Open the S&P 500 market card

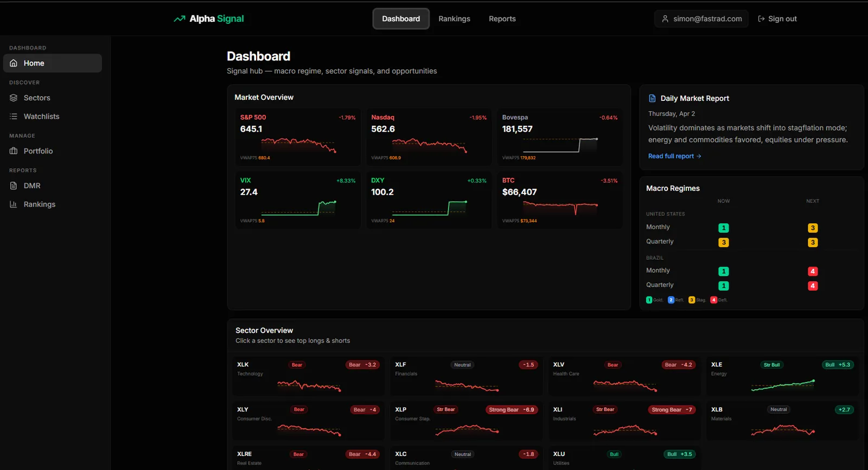(298, 137)
